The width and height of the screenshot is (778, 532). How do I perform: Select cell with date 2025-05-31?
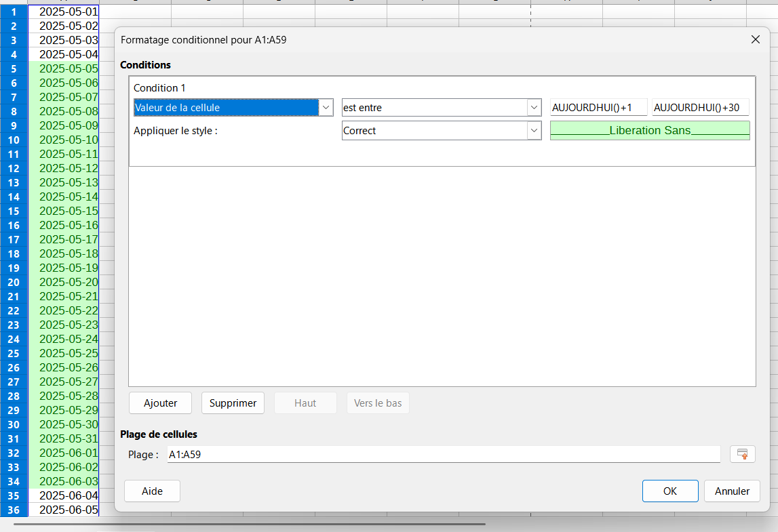(x=64, y=438)
